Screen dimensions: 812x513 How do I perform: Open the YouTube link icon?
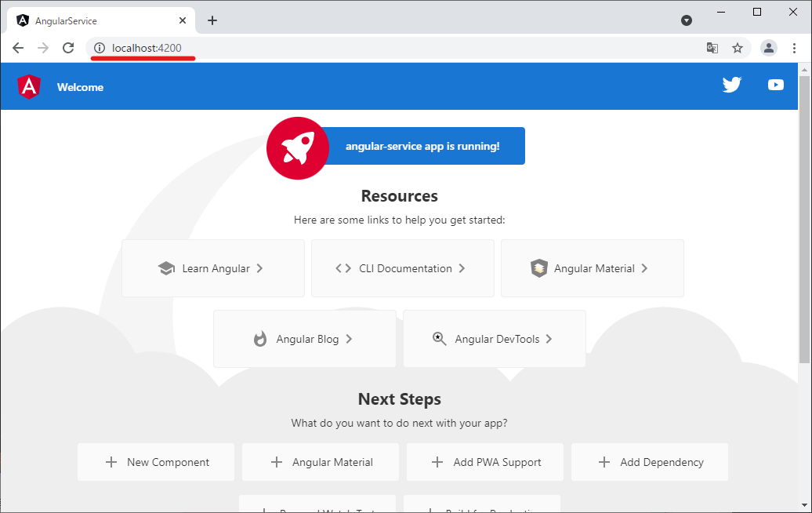[x=775, y=85]
